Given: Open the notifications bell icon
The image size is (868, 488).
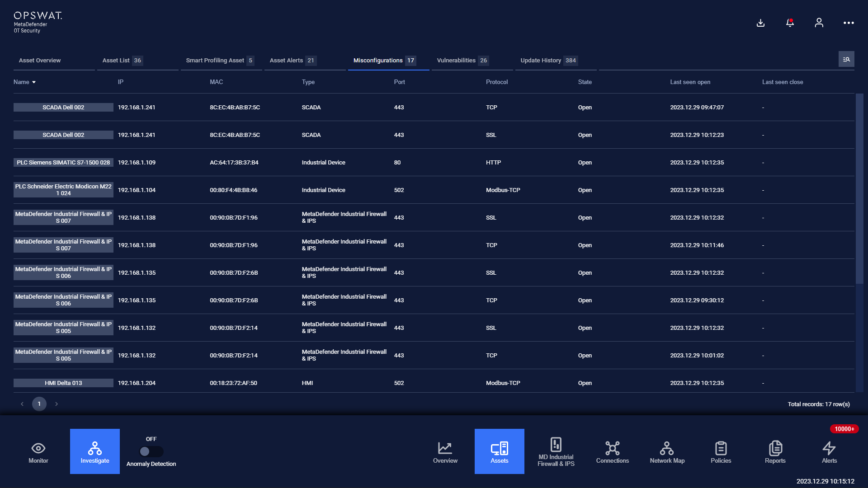Looking at the screenshot, I should pos(790,23).
